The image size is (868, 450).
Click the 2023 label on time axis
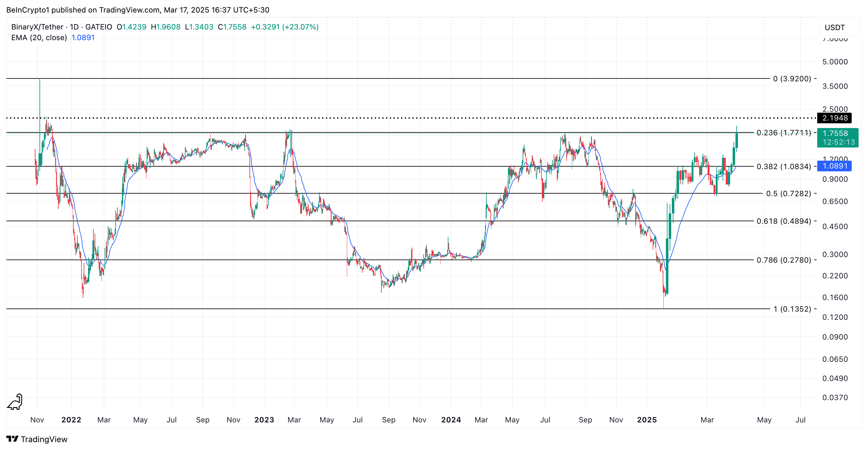tap(264, 420)
